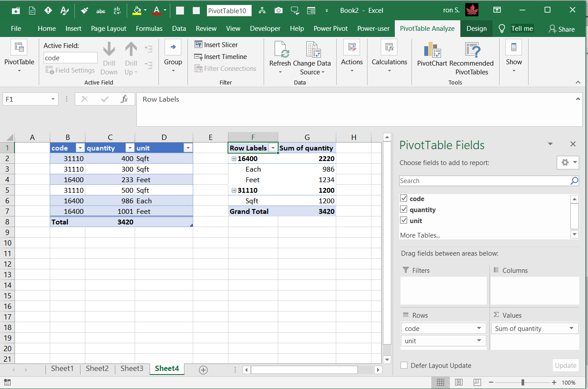This screenshot has height=389, width=588.
Task: Click the Format Painter brush in Quick Access
Action: pyautogui.click(x=85, y=10)
